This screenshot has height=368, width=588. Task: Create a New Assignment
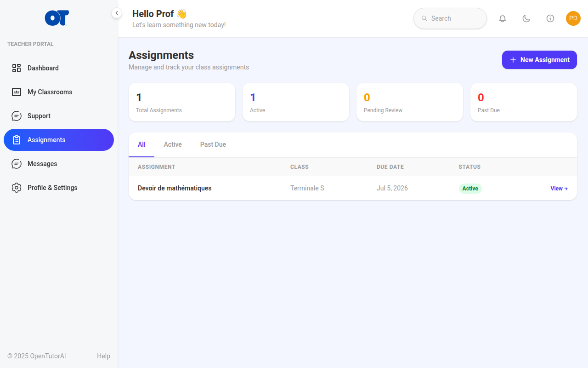(x=539, y=60)
